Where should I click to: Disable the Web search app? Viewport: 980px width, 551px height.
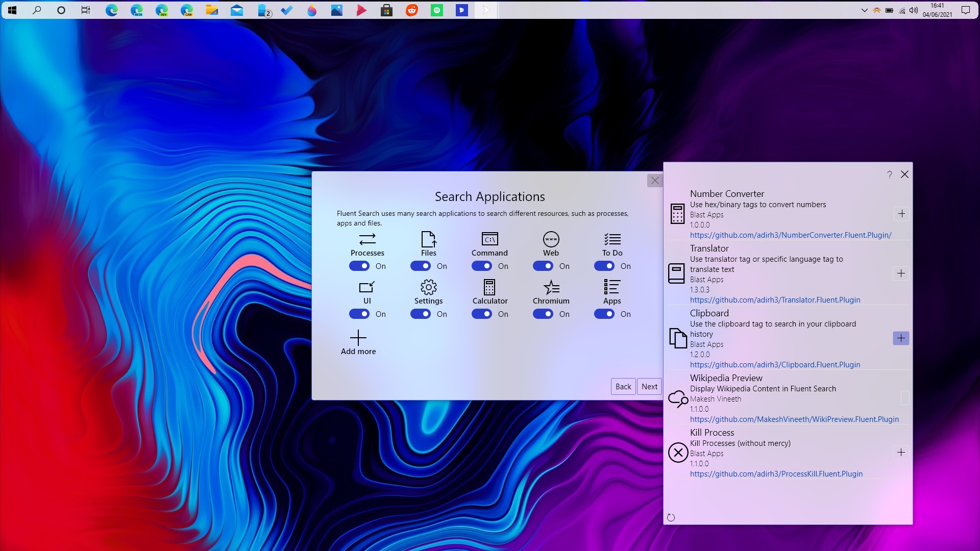[x=543, y=266]
